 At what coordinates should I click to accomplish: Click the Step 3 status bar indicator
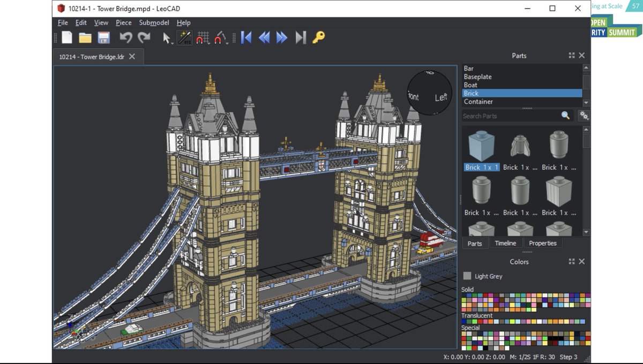point(569,357)
